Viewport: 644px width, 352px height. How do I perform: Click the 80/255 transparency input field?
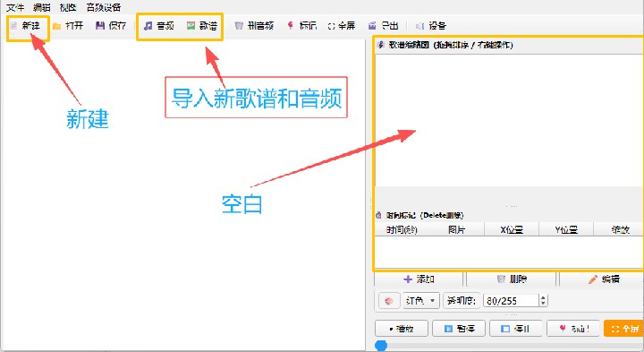[x=511, y=301]
